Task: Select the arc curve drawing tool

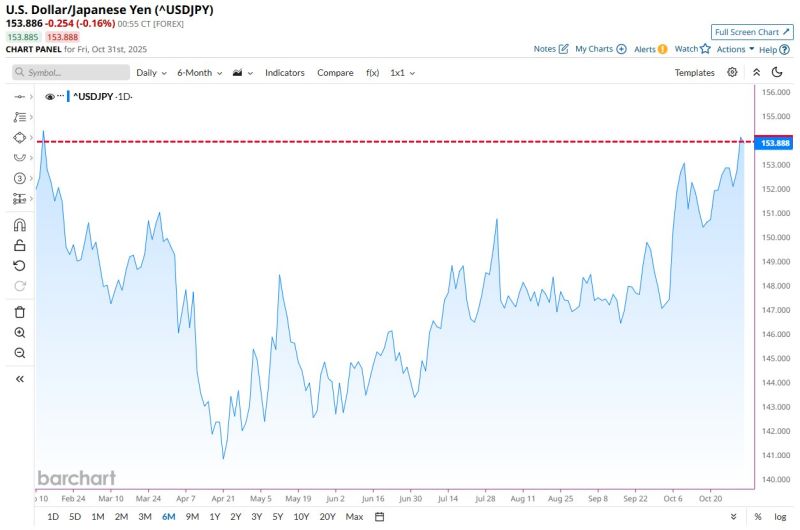Action: pos(19,158)
